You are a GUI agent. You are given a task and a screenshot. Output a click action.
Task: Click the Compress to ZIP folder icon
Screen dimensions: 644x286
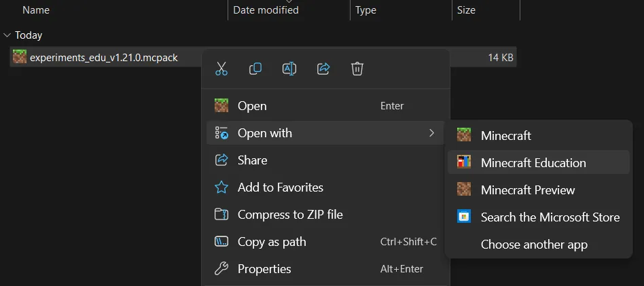[x=221, y=215]
